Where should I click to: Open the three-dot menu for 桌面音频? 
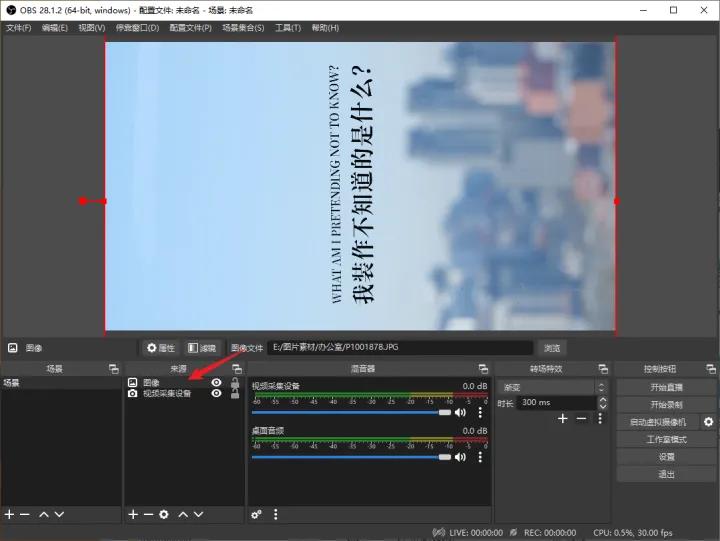pos(480,456)
